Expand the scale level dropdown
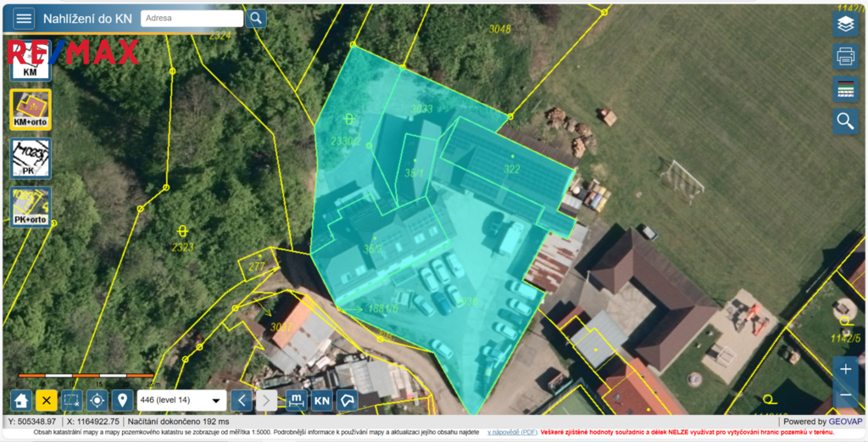The height and width of the screenshot is (442, 868). click(181, 400)
